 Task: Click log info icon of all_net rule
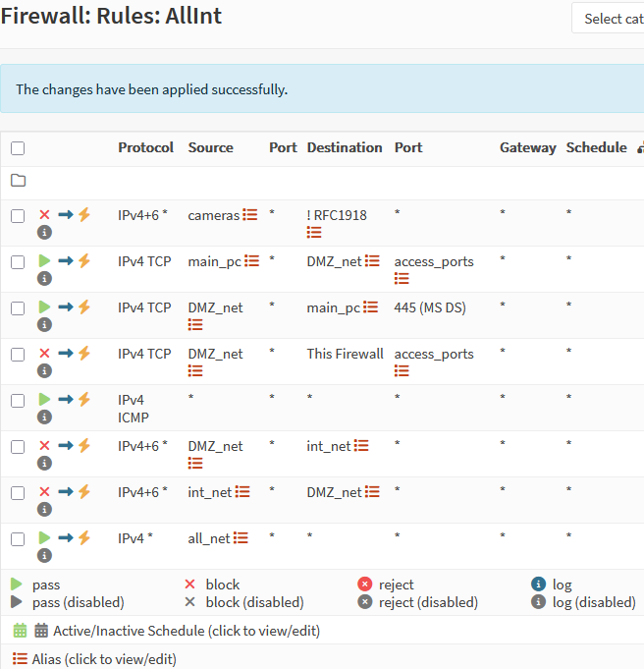tap(44, 555)
